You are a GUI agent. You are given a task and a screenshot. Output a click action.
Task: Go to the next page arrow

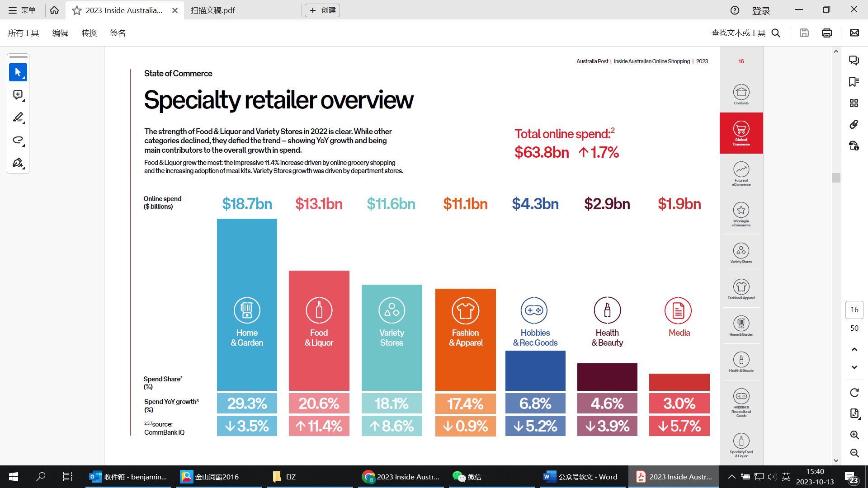854,367
